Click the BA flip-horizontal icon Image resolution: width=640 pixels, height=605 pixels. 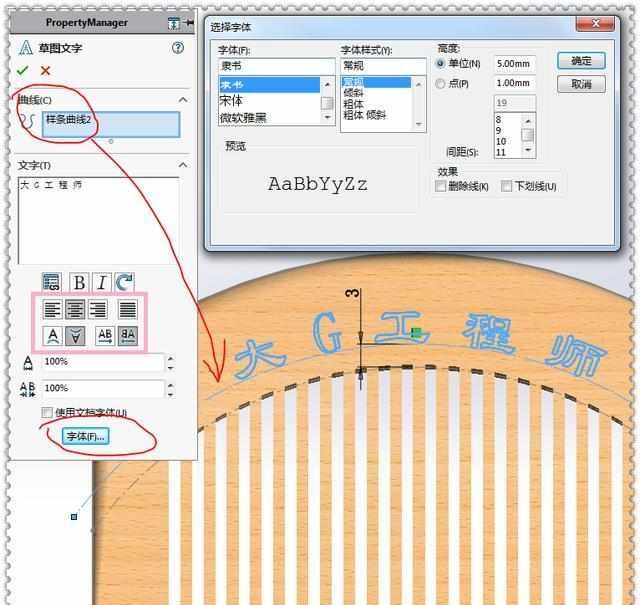(x=128, y=336)
